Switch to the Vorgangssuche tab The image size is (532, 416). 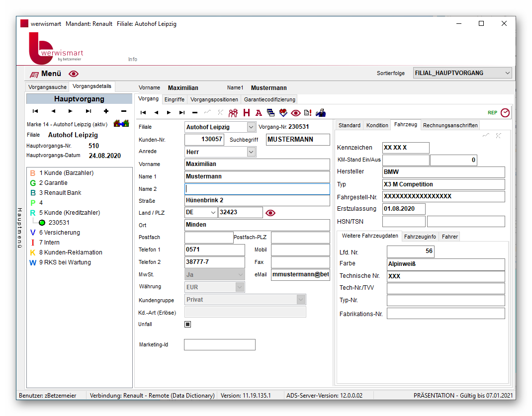click(47, 87)
